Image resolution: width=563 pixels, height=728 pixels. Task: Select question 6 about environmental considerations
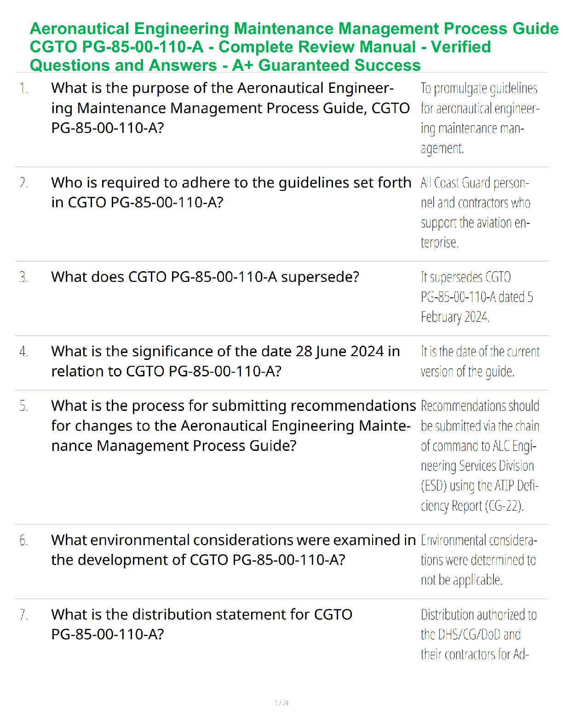click(234, 550)
